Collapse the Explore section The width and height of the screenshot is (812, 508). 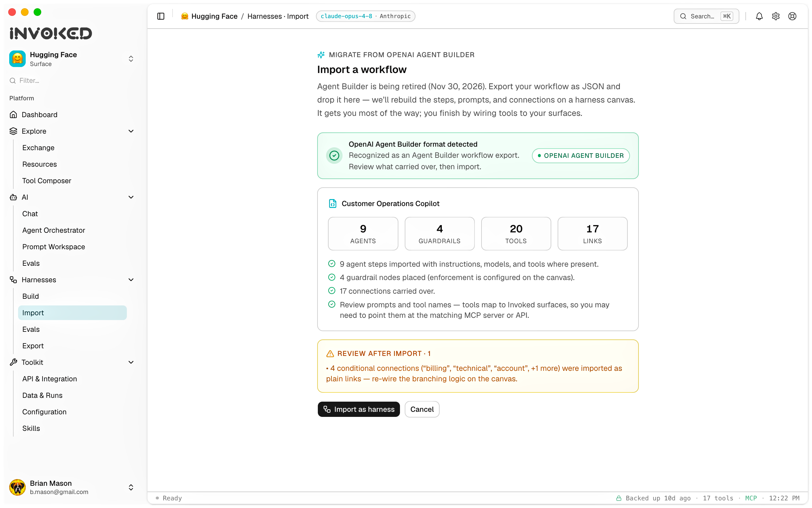(x=131, y=131)
